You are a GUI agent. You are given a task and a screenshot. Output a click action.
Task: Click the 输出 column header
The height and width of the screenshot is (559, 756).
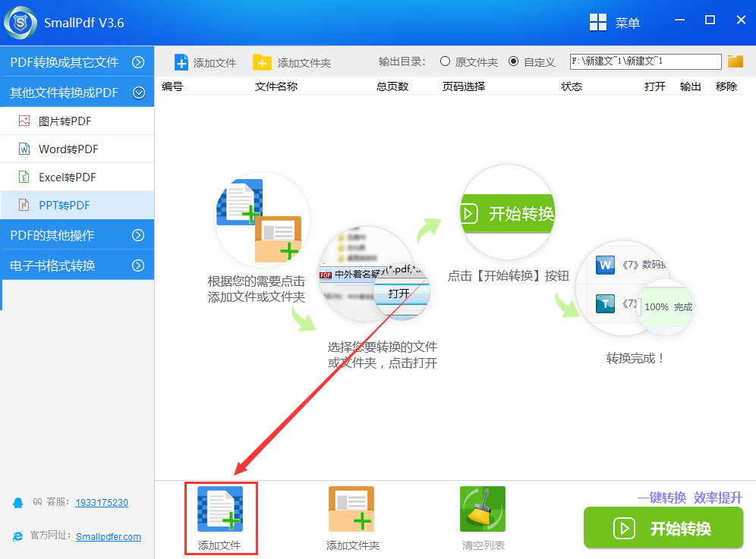click(x=691, y=86)
